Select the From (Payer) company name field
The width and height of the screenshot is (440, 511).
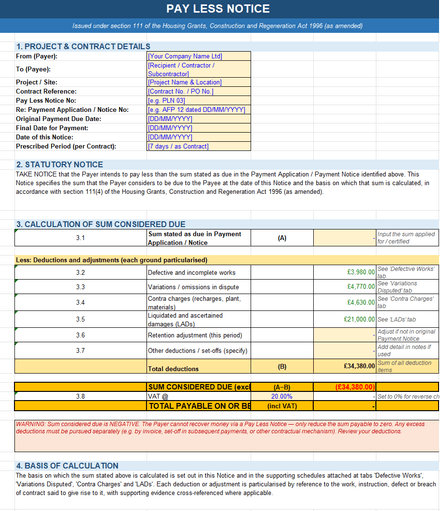[x=199, y=56]
